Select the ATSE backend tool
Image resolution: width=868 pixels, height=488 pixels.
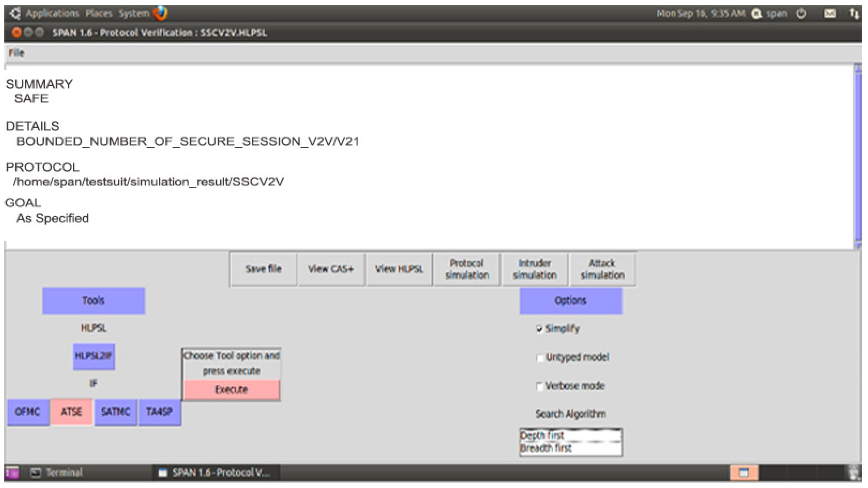point(71,412)
